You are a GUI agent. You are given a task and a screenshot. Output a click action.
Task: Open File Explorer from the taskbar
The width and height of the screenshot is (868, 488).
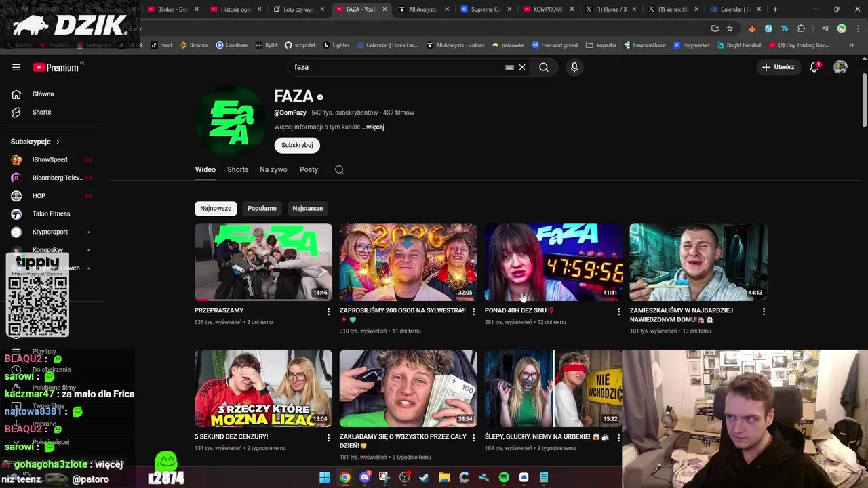pos(444,478)
